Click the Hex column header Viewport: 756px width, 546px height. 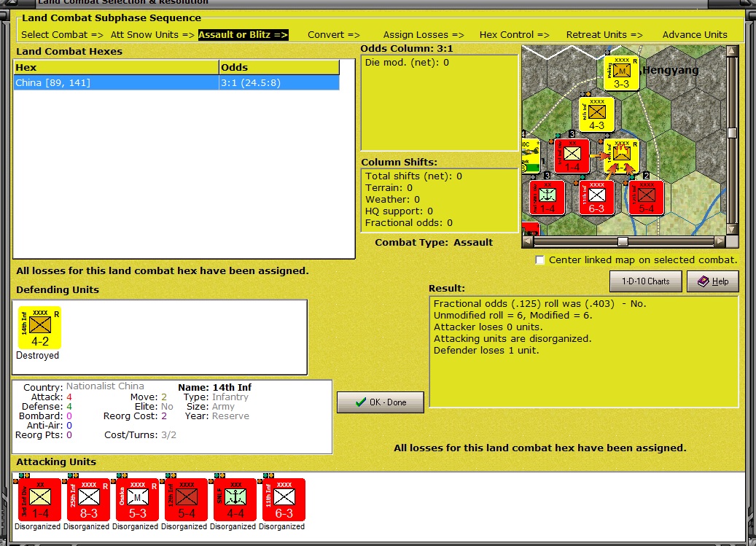coord(116,68)
